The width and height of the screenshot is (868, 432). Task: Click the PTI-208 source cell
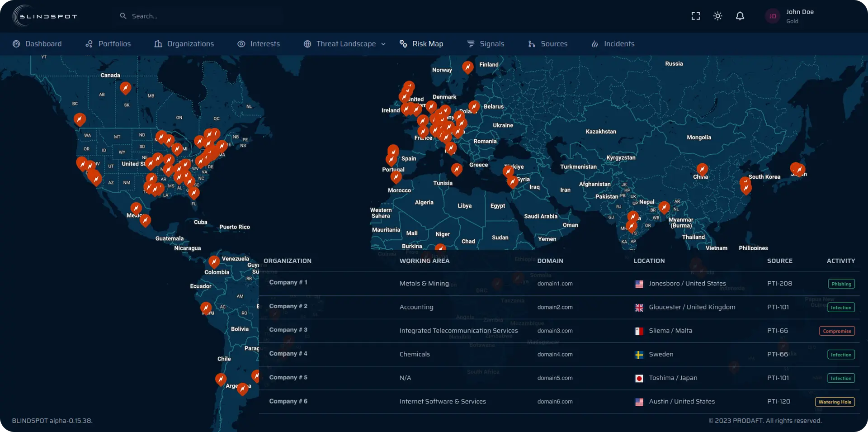point(779,284)
